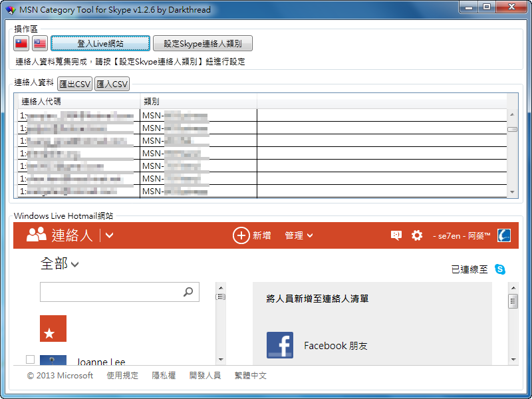Click the right pane scroll down arrow
Viewport: 532px width, 399px height.
pyautogui.click(x=513, y=359)
